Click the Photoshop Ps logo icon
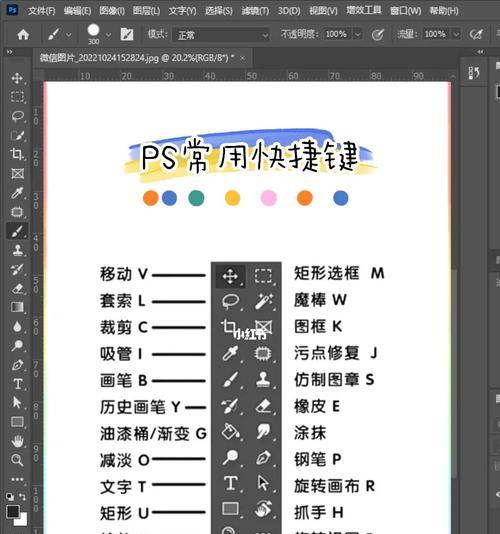Viewport: 500px width, 534px height. 12,10
